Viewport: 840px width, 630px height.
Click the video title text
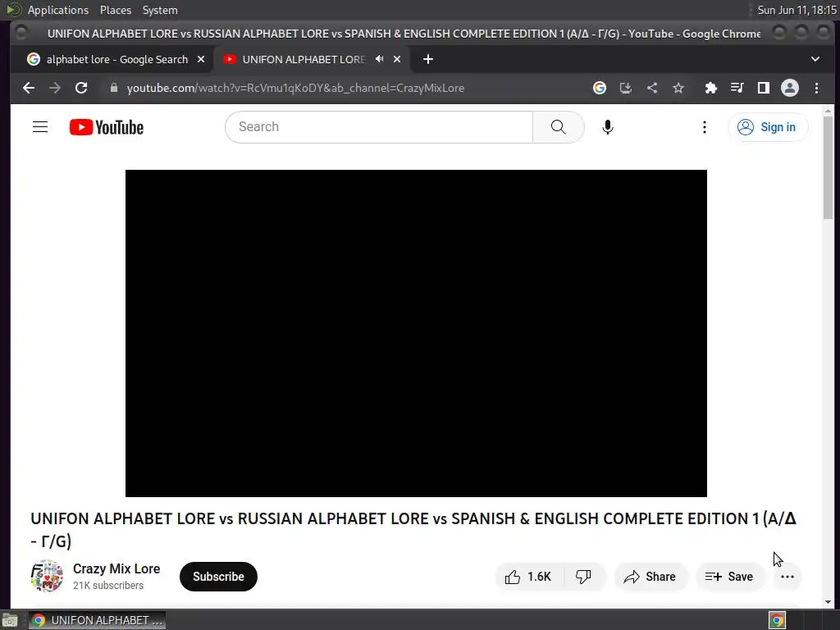[413, 530]
